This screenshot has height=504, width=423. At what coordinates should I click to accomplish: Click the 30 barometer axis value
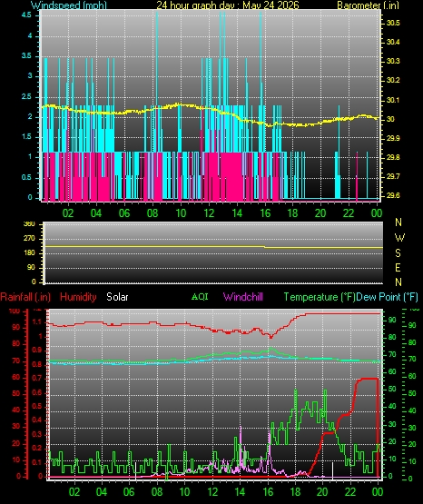click(390, 119)
